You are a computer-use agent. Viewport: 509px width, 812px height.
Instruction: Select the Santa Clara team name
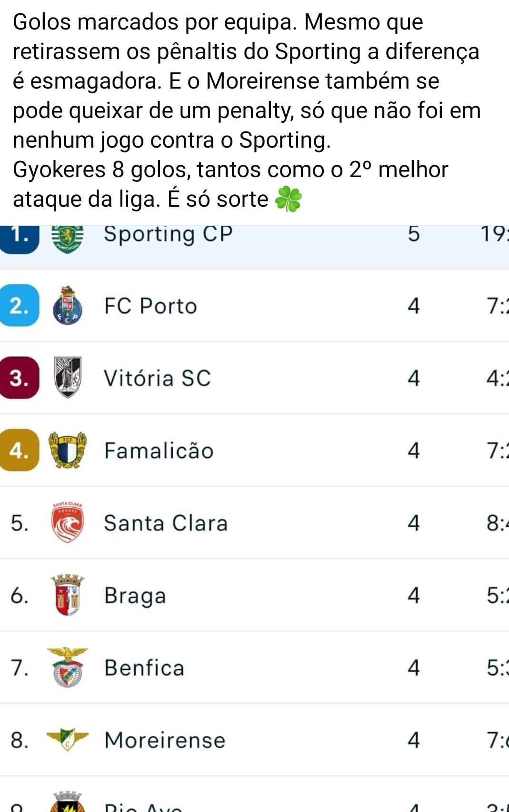point(166,523)
